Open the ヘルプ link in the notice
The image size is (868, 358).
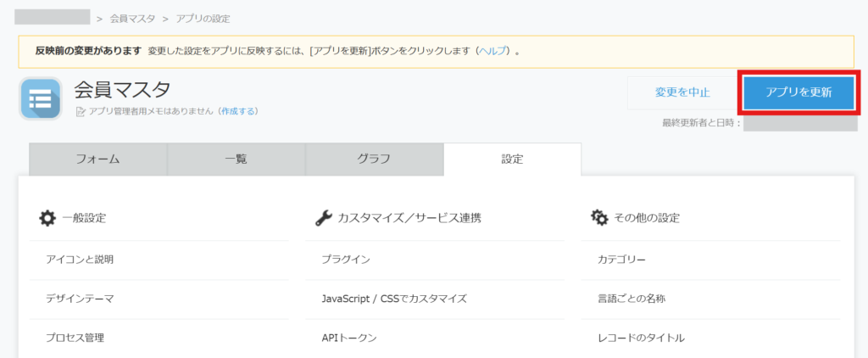(492, 51)
